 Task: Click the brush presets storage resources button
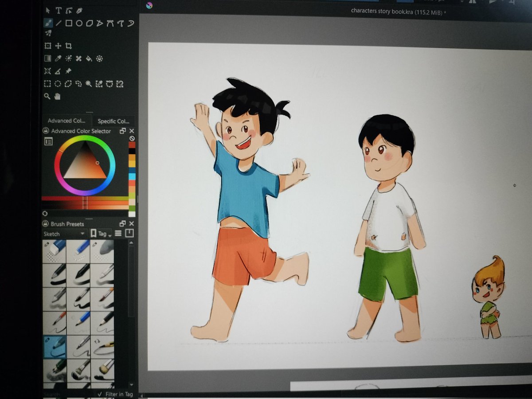pos(129,233)
